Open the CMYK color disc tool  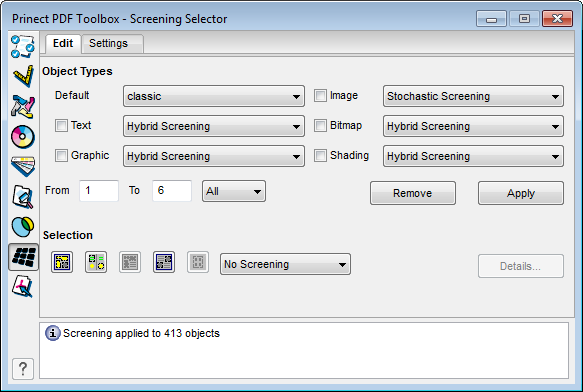tap(23, 137)
